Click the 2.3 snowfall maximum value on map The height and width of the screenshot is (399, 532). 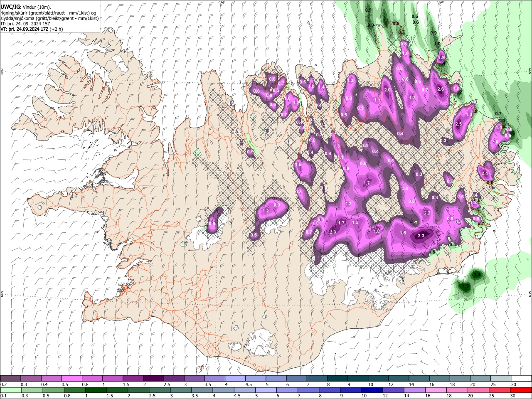coord(421,236)
